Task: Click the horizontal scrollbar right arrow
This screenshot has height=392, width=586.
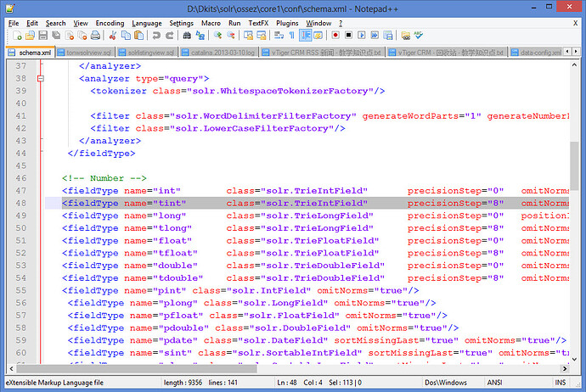Action: pyautogui.click(x=564, y=369)
